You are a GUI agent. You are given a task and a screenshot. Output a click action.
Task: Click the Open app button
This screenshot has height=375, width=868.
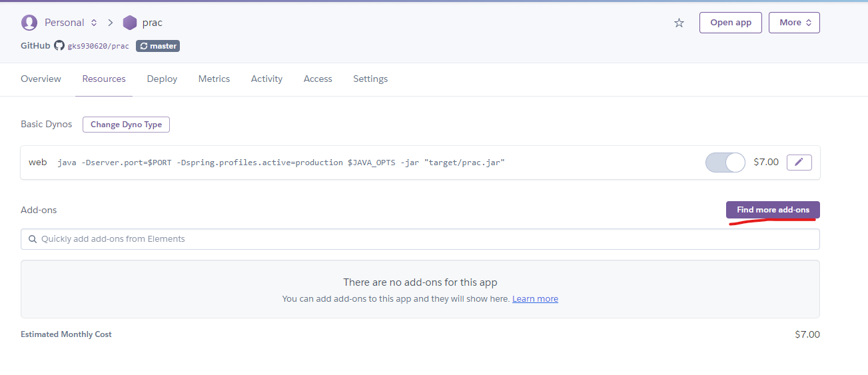(730, 23)
